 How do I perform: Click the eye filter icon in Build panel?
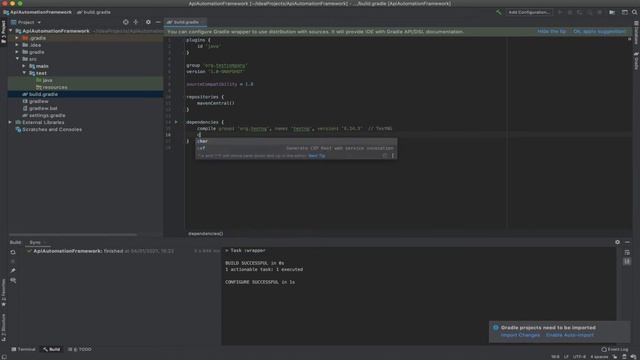click(13, 280)
